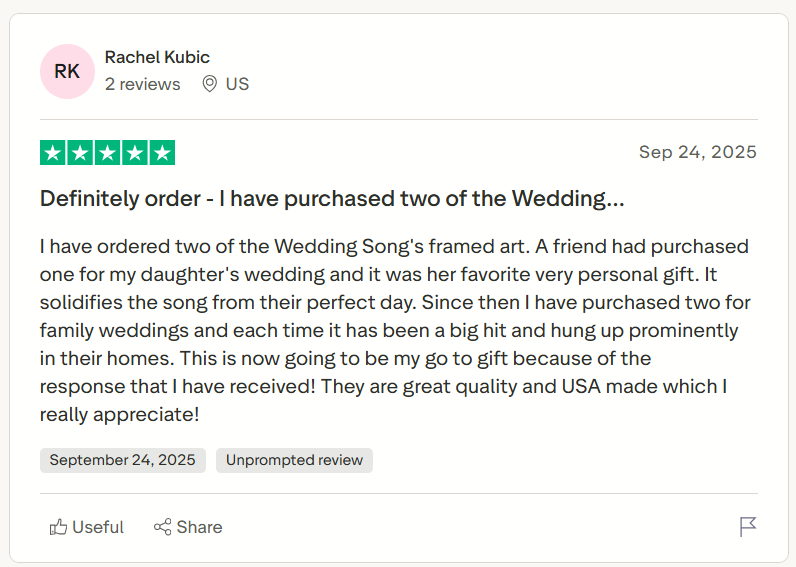Open the RK avatar profile picture

[67, 71]
